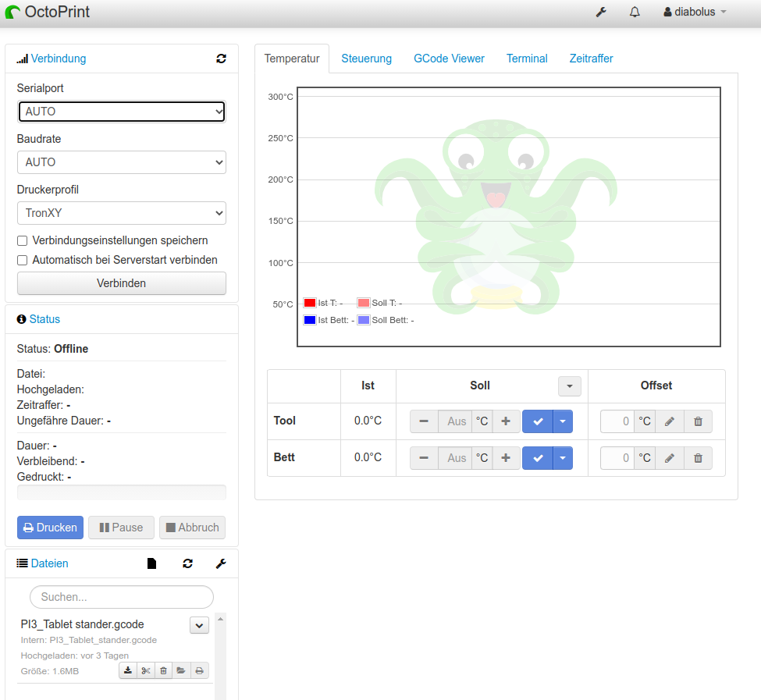Click the Drucken button
The image size is (761, 700).
[x=50, y=528]
